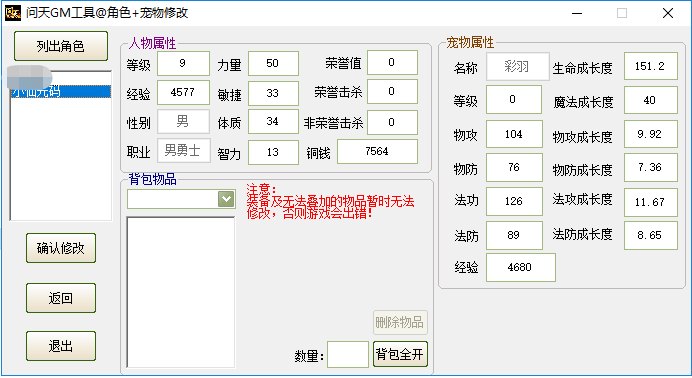Viewport: 692px width, 378px height.
Task: Edit the 铜钱 field showing 7564
Action: click(x=377, y=152)
